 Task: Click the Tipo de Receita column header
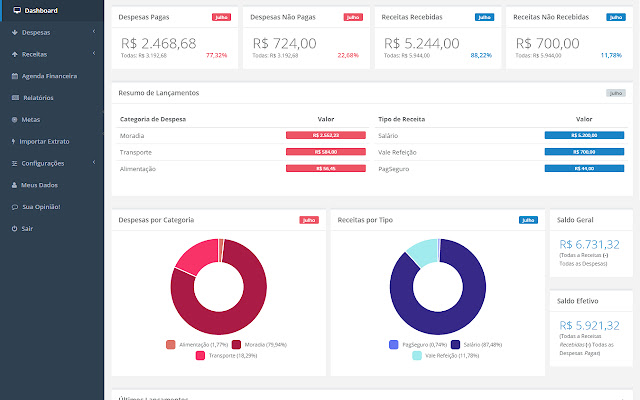click(x=402, y=119)
